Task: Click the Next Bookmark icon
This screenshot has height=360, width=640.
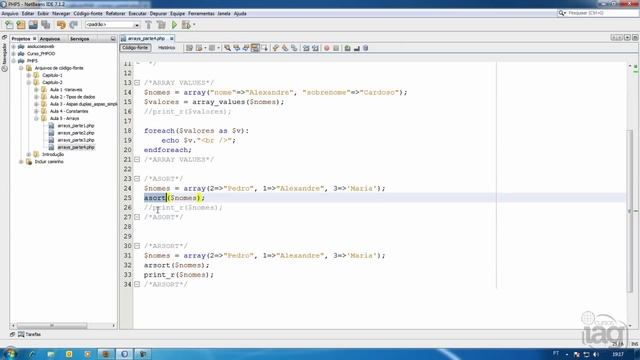Action: (x=285, y=48)
